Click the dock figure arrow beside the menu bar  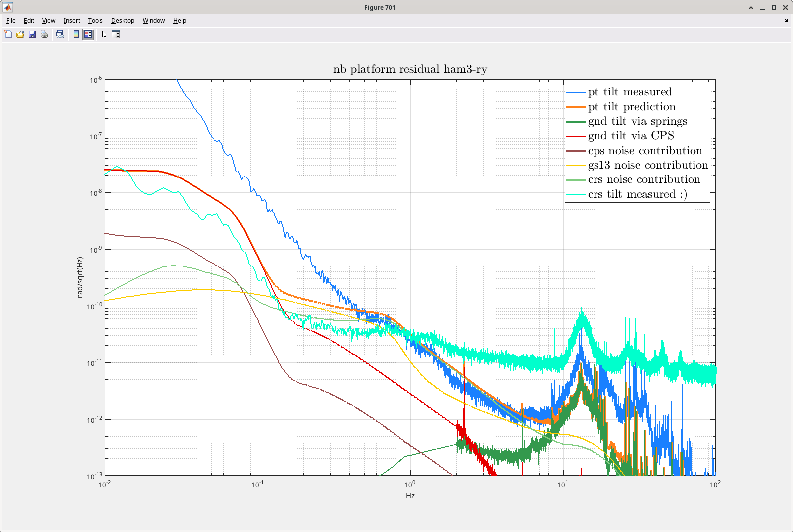[786, 21]
